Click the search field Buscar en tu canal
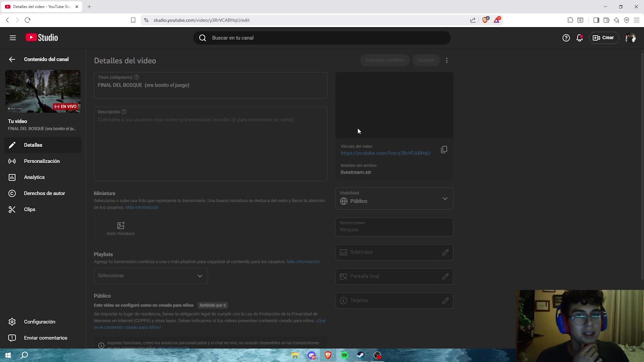Screen dimensions: 644x362 tap(322, 38)
